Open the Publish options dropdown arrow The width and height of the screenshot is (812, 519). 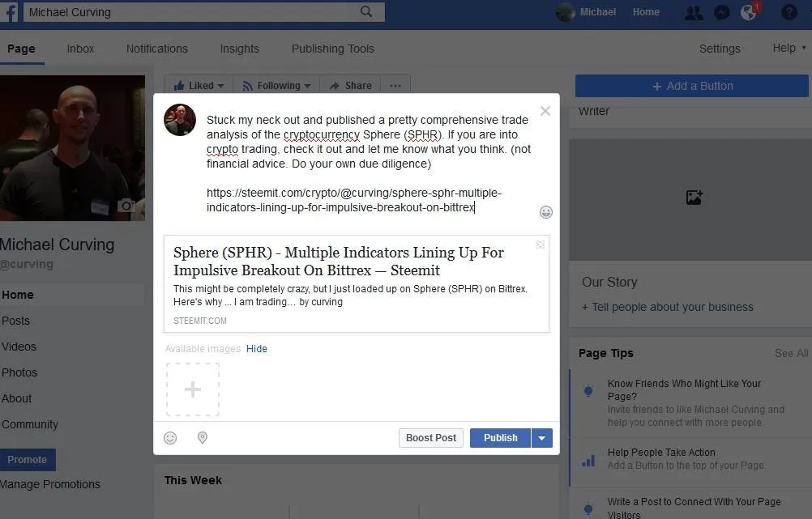541,438
